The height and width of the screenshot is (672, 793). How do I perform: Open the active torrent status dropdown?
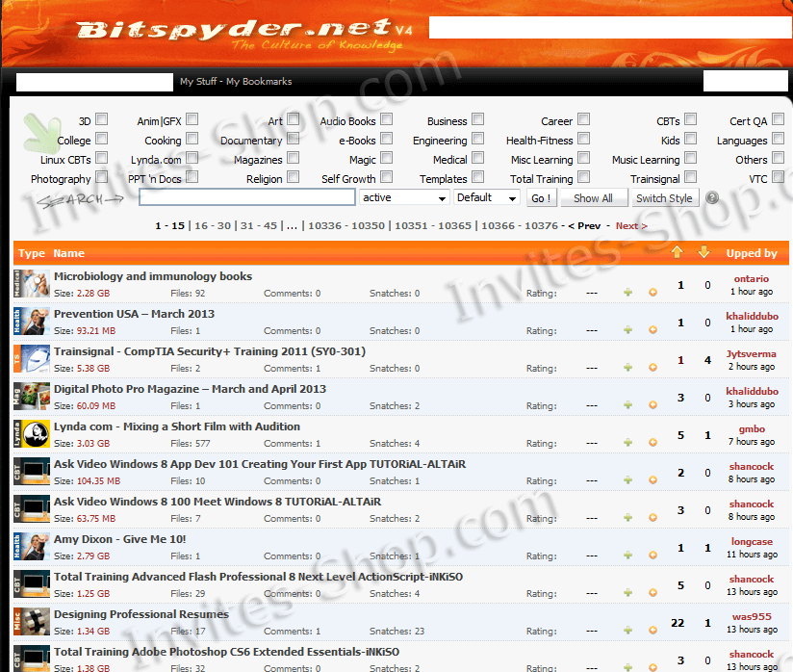click(x=404, y=197)
